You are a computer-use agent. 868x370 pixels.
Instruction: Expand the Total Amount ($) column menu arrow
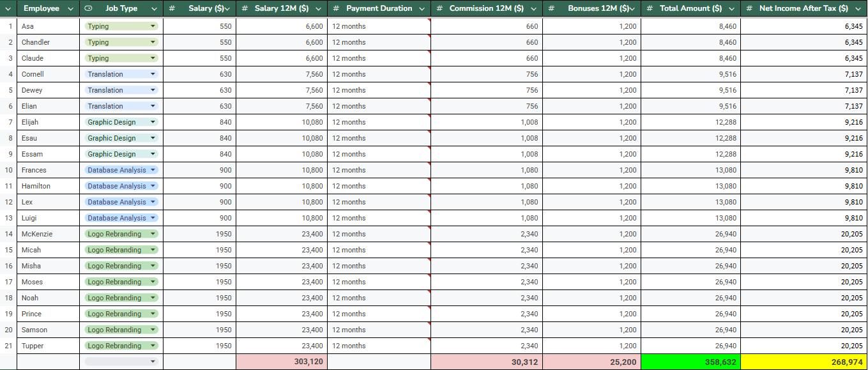(731, 9)
